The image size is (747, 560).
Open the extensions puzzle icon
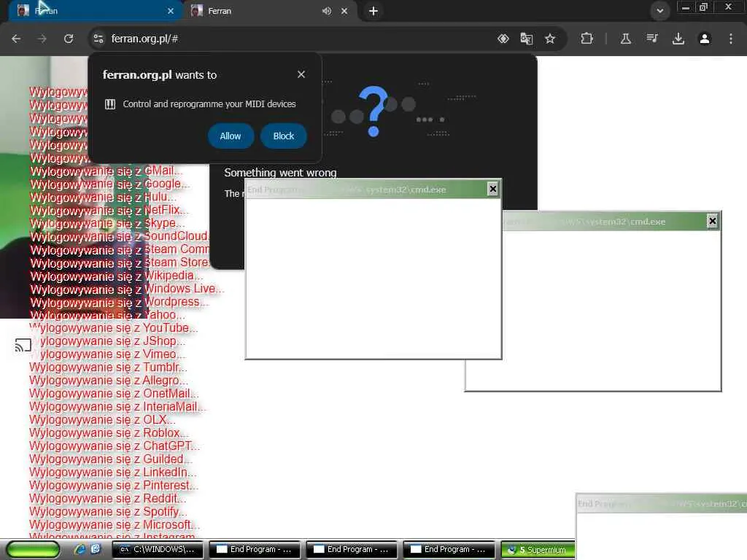(587, 39)
